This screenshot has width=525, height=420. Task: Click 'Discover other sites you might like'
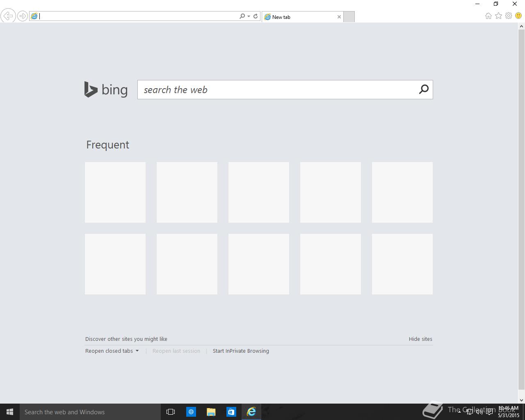(x=126, y=339)
